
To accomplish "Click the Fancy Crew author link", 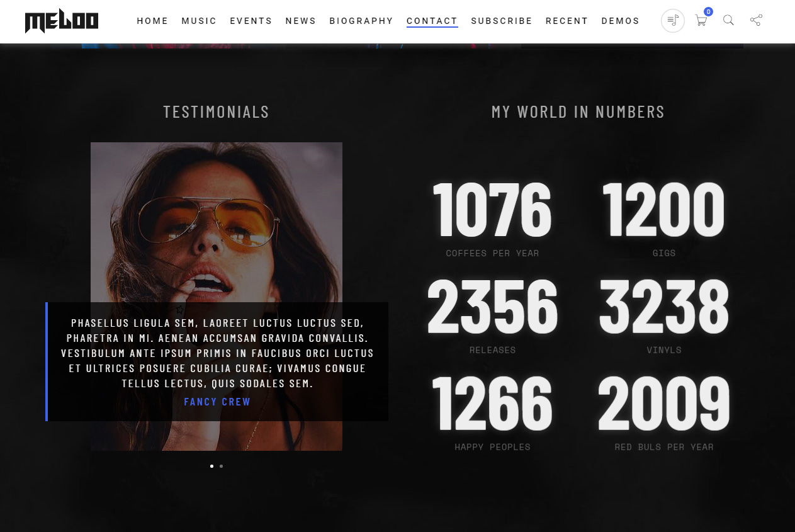I will (x=217, y=402).
